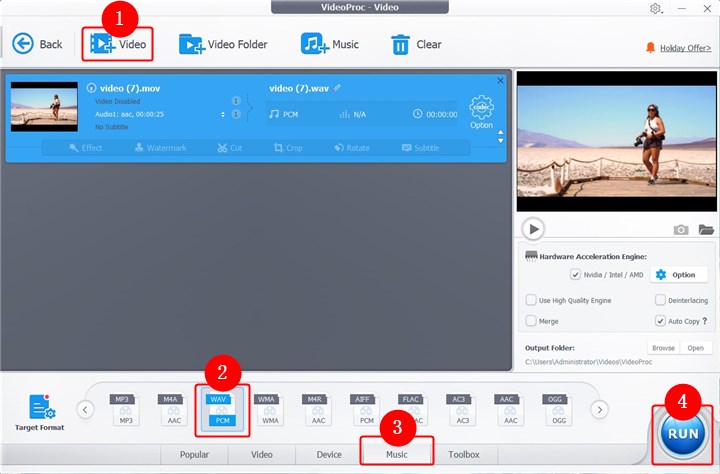The height and width of the screenshot is (474, 720).
Task: Open the Cut tool
Action: 230,148
